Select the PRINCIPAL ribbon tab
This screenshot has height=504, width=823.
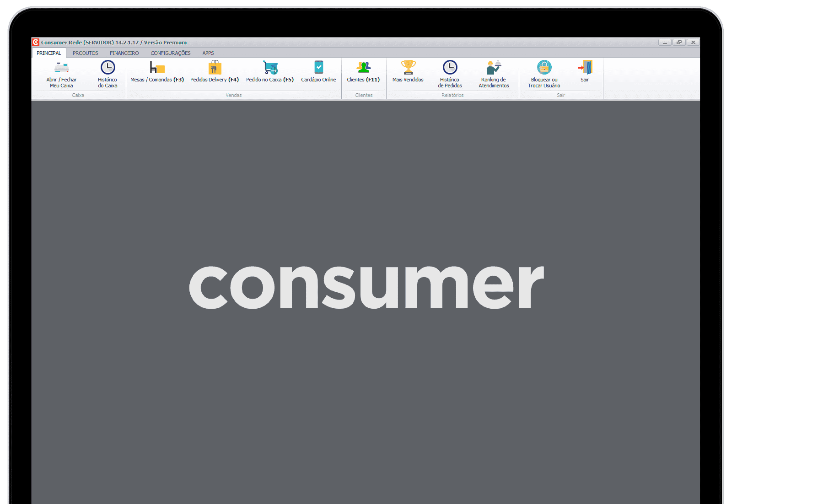pos(48,53)
